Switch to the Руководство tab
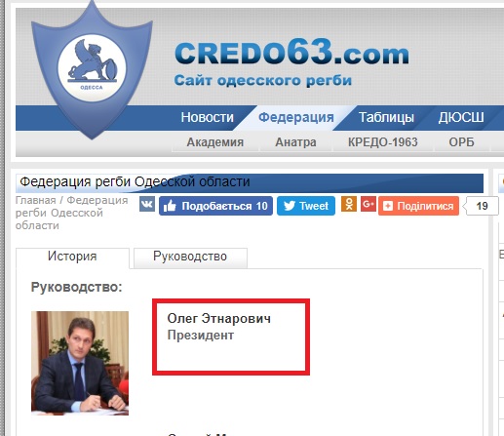Screen dimensions: 504x436 coord(190,257)
